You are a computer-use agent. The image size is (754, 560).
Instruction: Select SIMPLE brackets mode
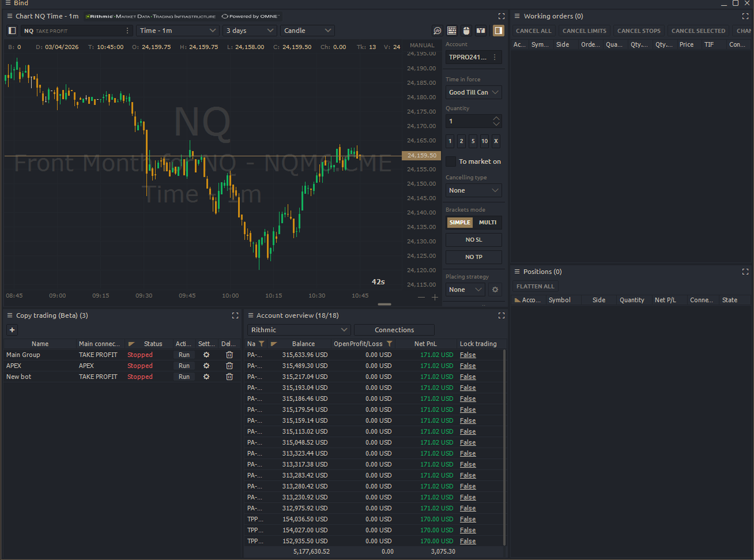coord(459,222)
